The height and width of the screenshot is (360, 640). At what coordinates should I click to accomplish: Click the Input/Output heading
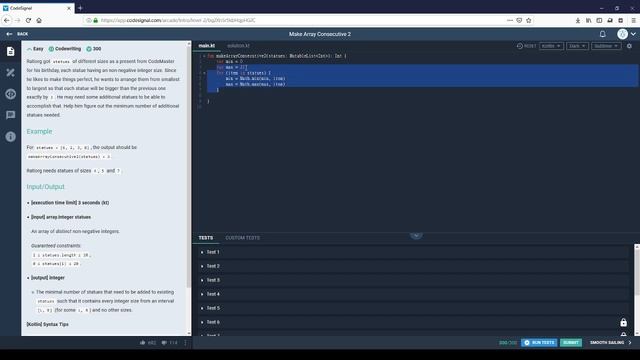[x=45, y=187]
